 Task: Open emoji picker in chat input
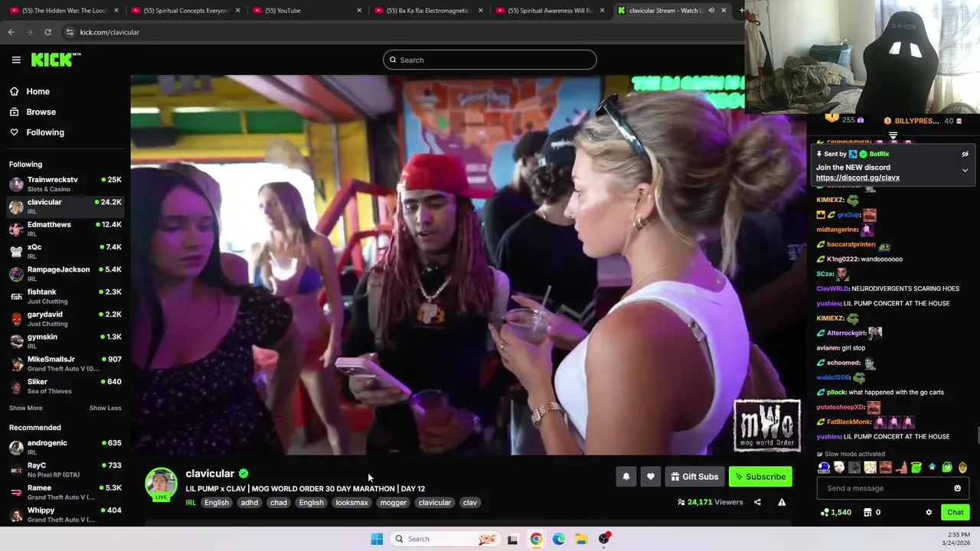(x=957, y=488)
